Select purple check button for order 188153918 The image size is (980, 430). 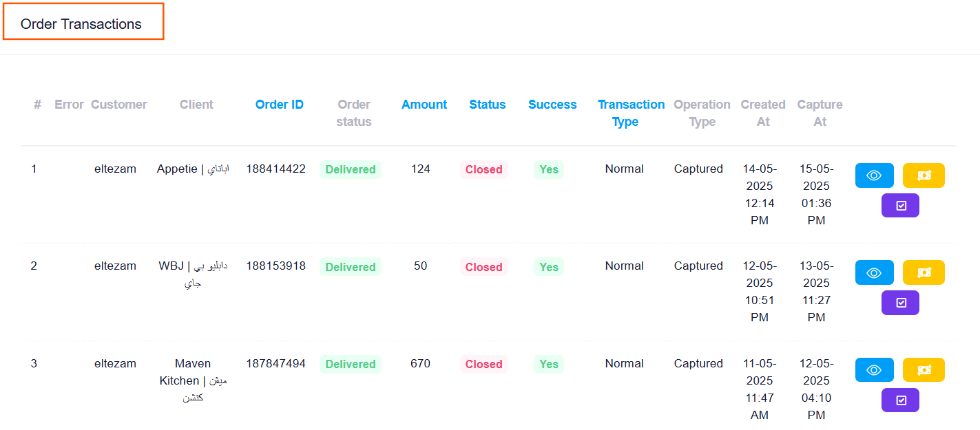[x=900, y=303]
